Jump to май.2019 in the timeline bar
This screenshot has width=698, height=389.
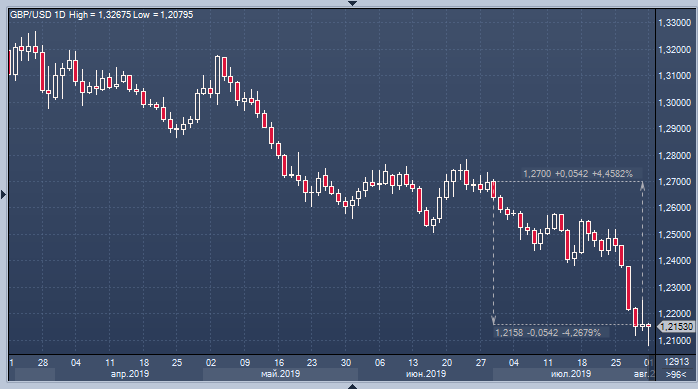(x=280, y=374)
